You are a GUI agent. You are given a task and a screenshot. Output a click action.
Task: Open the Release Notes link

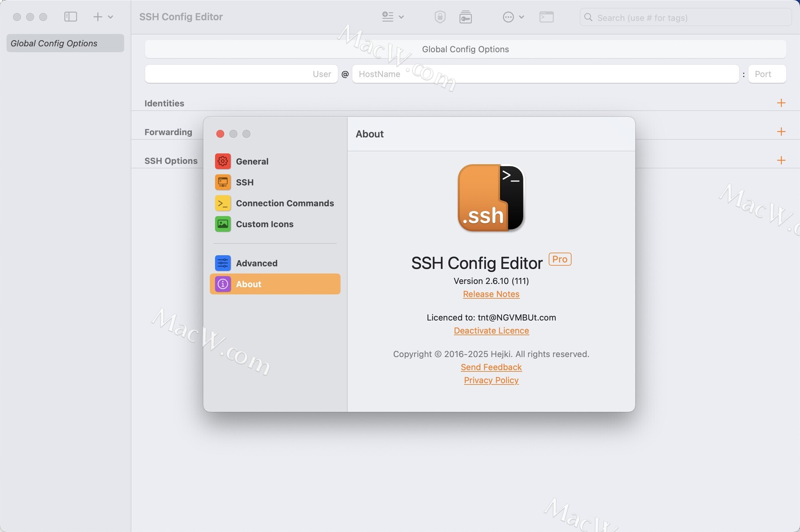point(491,294)
